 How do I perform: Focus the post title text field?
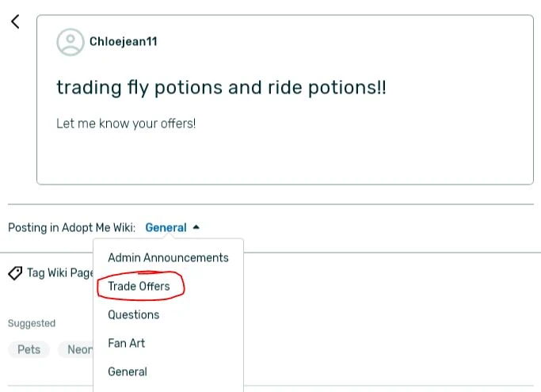point(222,87)
